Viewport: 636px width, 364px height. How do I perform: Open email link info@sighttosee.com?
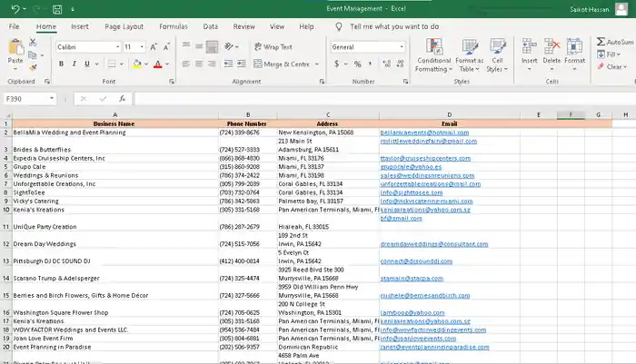tap(412, 192)
